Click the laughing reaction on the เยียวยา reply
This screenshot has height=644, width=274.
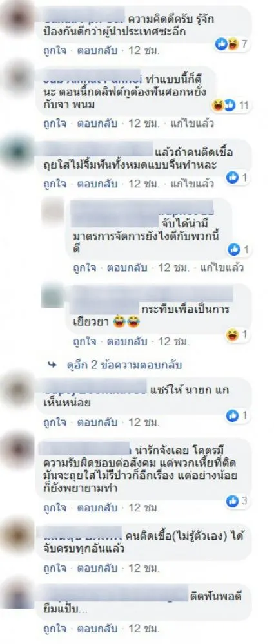(232, 335)
